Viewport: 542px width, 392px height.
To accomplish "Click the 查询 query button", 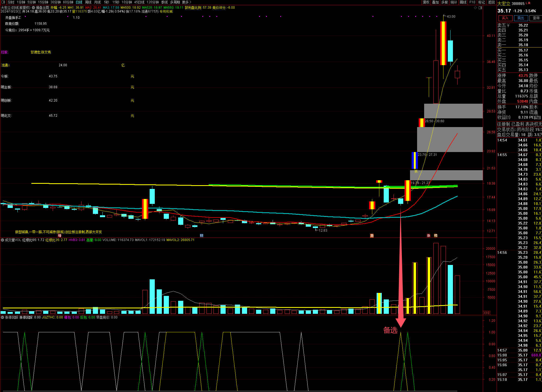I will (536, 18).
